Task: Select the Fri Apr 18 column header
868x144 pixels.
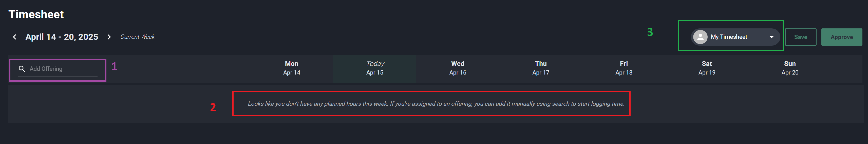Action: point(624,68)
